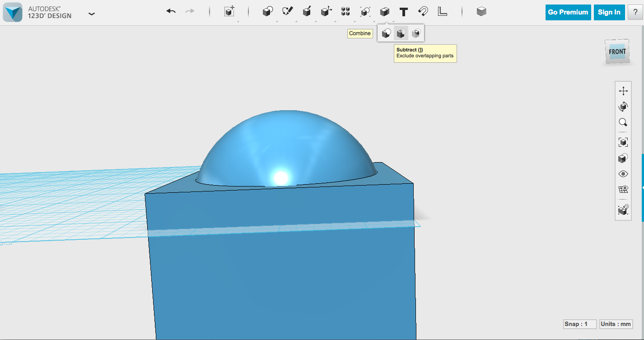Select the Sketch tool
The image size is (644, 340).
[x=288, y=11]
